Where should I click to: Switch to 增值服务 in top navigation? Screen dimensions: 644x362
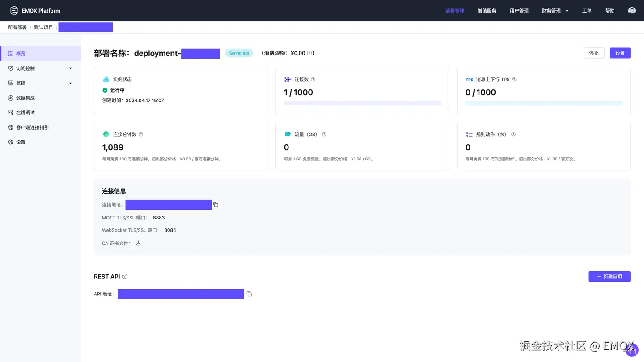[x=487, y=10]
